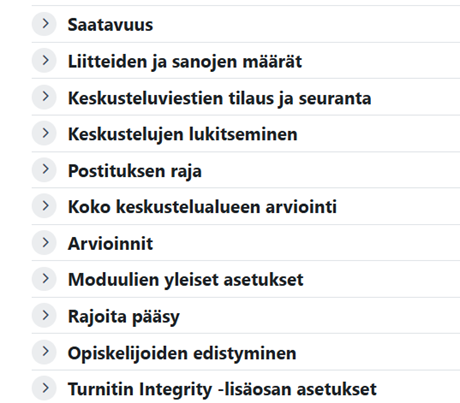The width and height of the screenshot is (460, 403).
Task: Expand Turnitin Integrity -lisäosan asetukset chevron
Action: [x=44, y=388]
